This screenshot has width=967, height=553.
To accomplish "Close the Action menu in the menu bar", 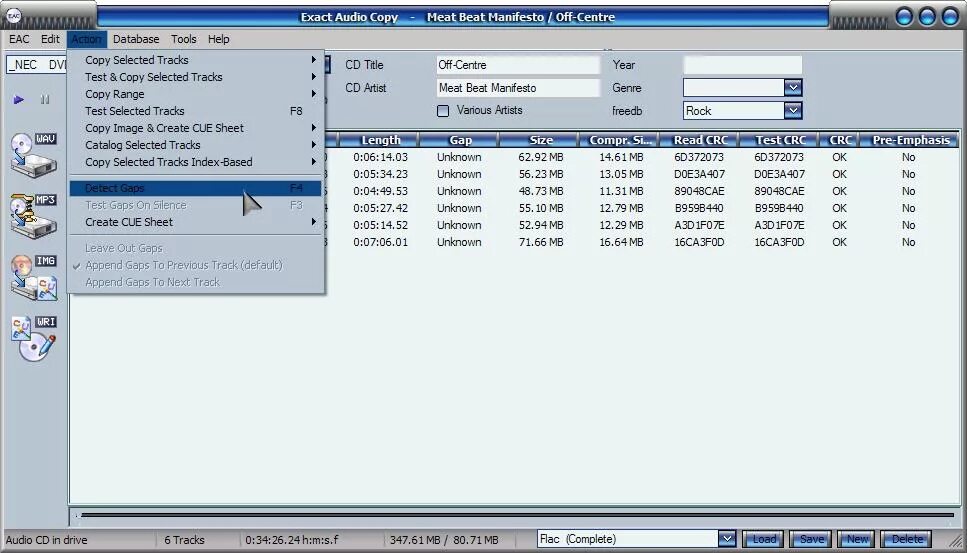I will click(x=86, y=39).
